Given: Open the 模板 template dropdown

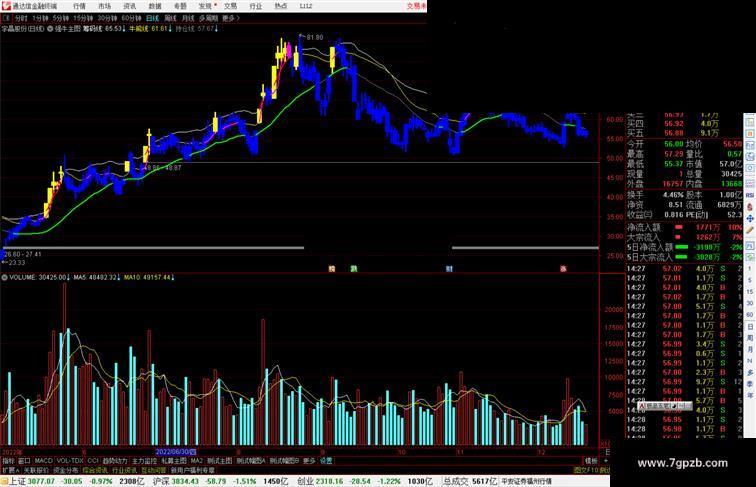Looking at the screenshot, I should pos(591,461).
